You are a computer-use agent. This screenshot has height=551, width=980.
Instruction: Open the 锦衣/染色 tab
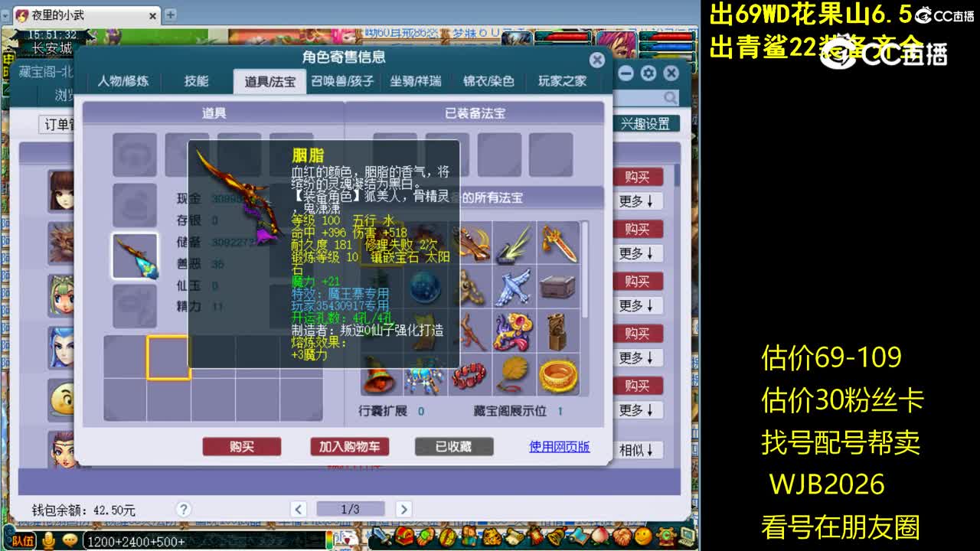point(488,81)
